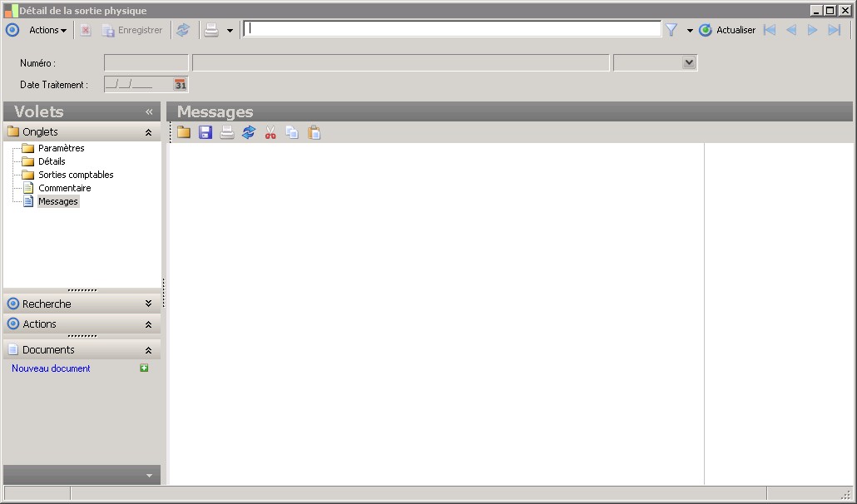
Task: Click the printer icon in the top toolbar
Action: pyautogui.click(x=211, y=30)
